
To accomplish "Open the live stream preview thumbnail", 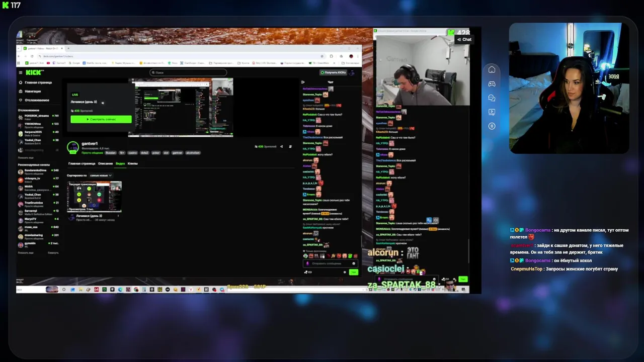I will click(x=181, y=108).
